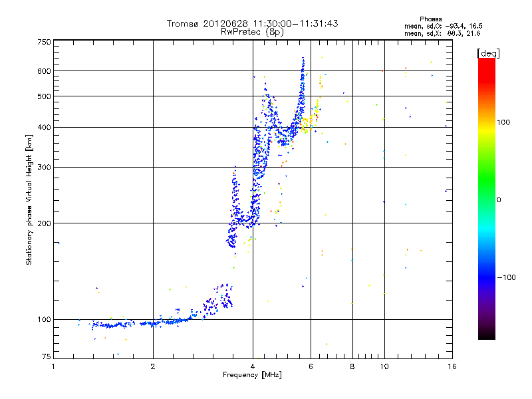Click the blue region of the colorbar near -100
532x399 pixels.
[x=487, y=277]
